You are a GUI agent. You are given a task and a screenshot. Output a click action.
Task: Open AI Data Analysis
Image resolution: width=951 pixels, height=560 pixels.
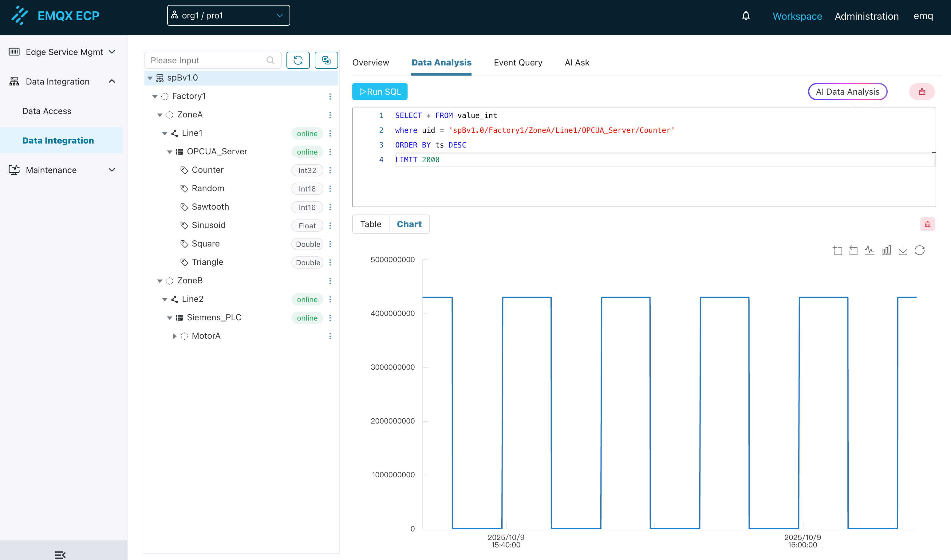848,91
